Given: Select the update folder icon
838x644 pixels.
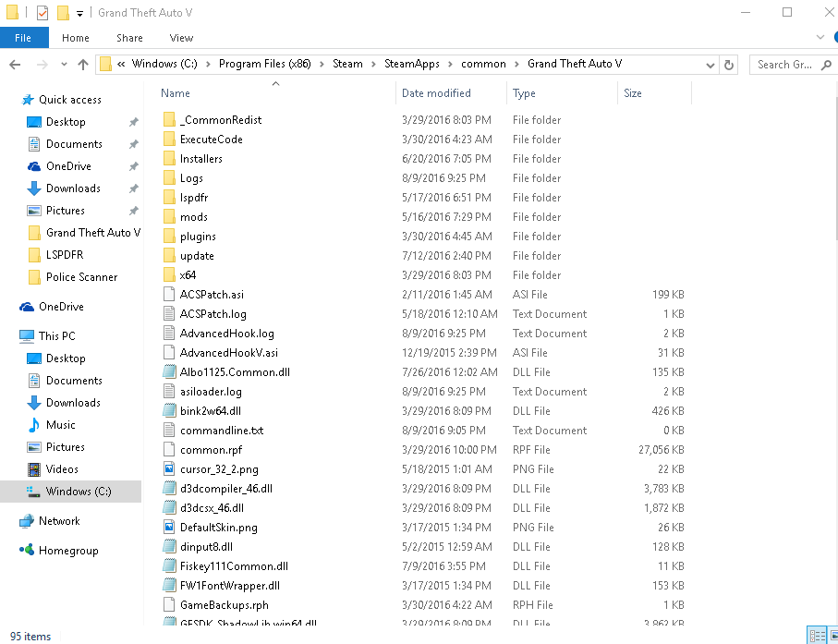Looking at the screenshot, I should coord(169,255).
